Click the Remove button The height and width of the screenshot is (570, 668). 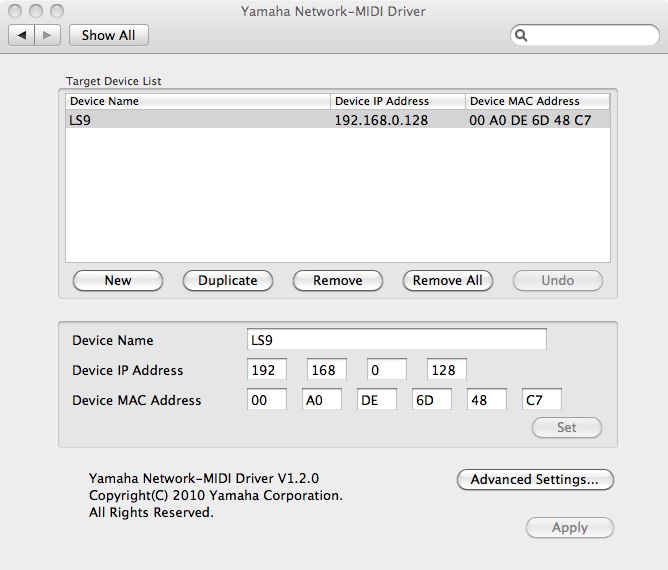[x=338, y=280]
